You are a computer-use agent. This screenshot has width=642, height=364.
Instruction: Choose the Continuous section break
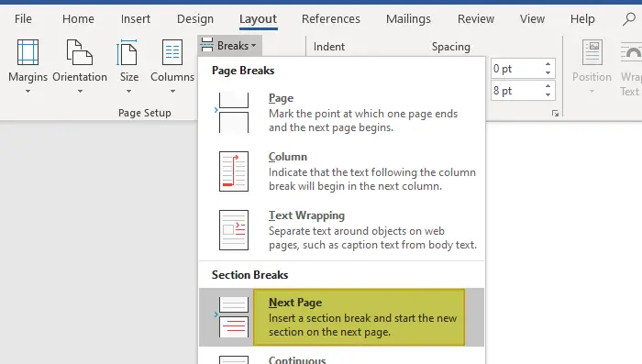(341, 357)
